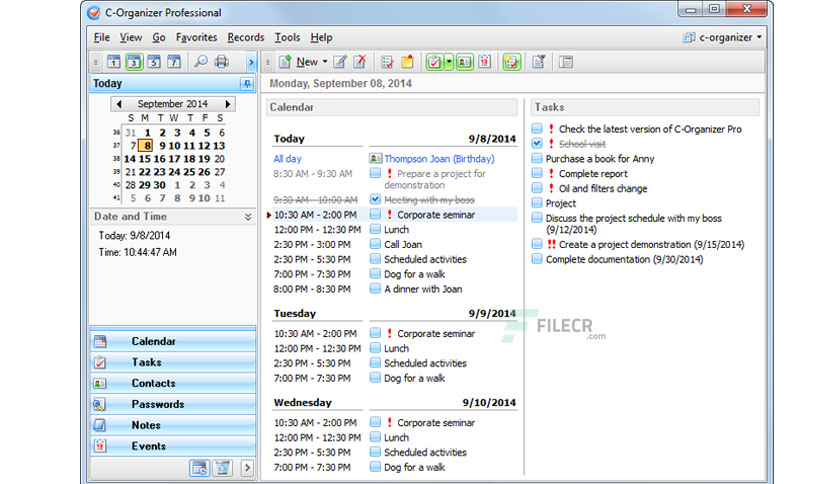Screen dimensions: 836x484
Task: Toggle the show contacts card toolbar icon
Action: (x=464, y=62)
